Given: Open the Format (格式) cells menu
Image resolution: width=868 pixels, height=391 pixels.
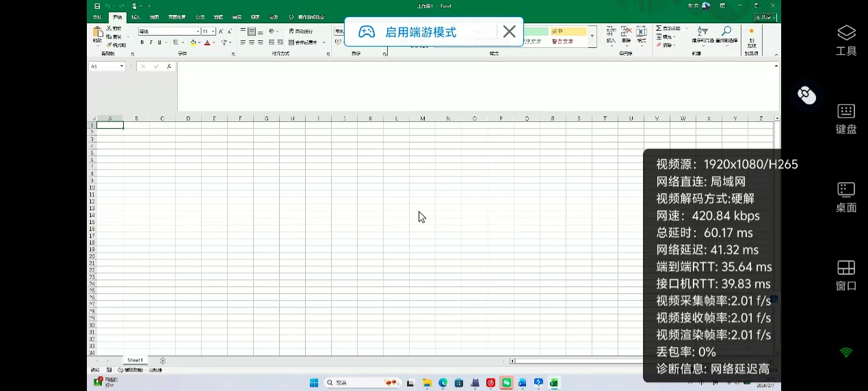Looking at the screenshot, I should pyautogui.click(x=642, y=36).
